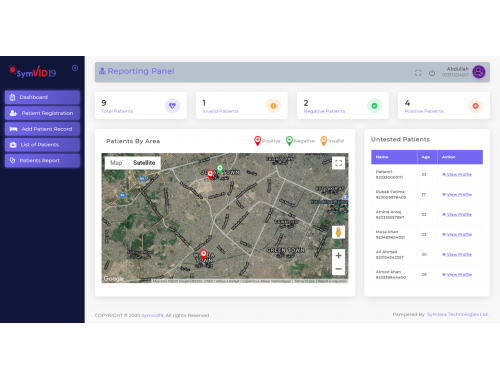The width and height of the screenshot is (500, 380).
Task: View Profile for patient aged 77
Action: 457,195
